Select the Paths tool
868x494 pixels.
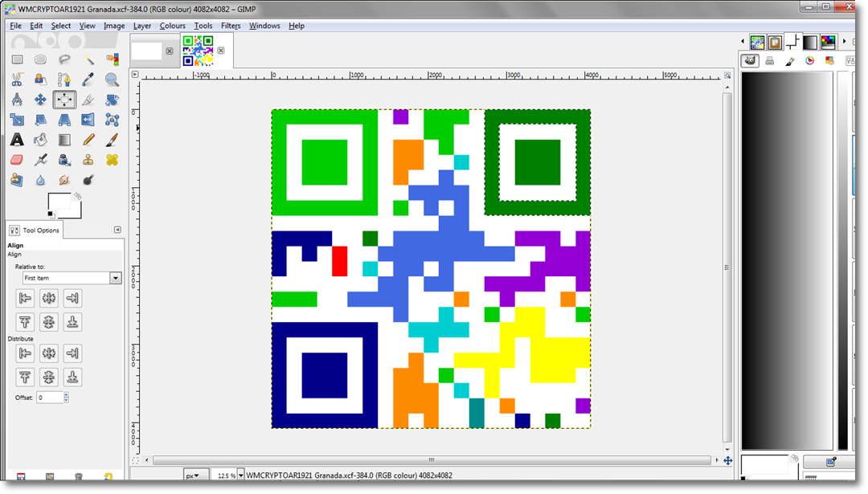(64, 80)
